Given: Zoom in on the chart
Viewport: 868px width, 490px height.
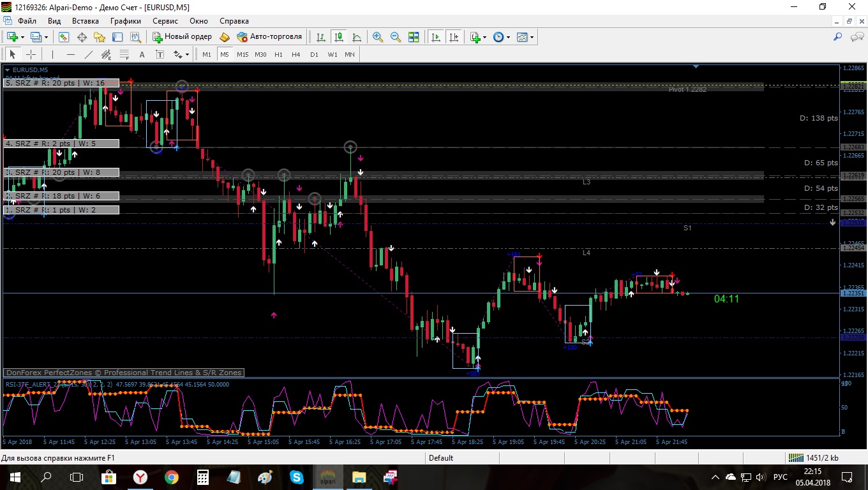Looking at the screenshot, I should click(x=378, y=37).
